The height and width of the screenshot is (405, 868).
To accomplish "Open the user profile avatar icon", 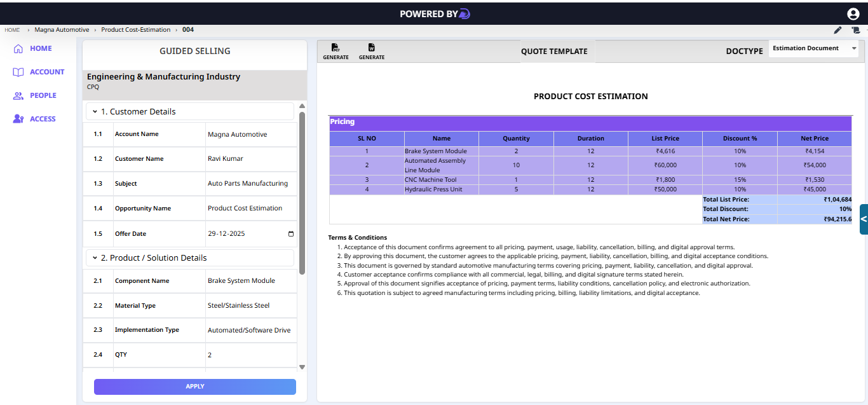I will point(853,14).
